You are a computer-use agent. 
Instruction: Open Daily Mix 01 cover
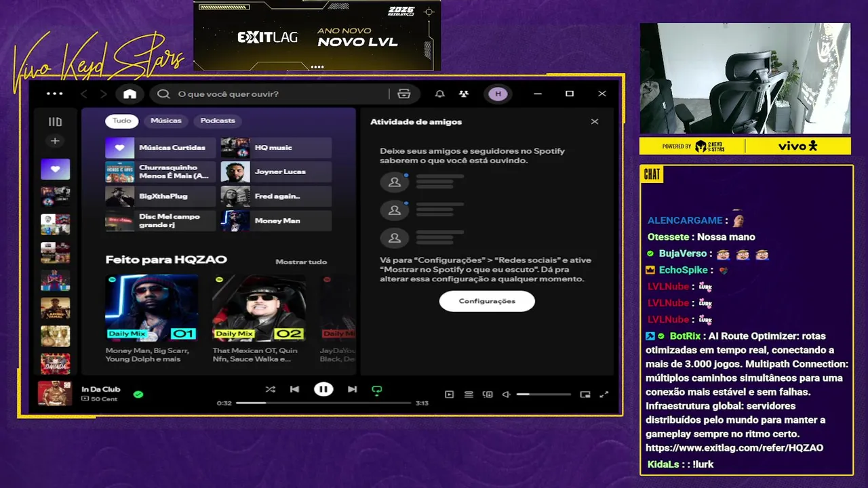click(152, 307)
